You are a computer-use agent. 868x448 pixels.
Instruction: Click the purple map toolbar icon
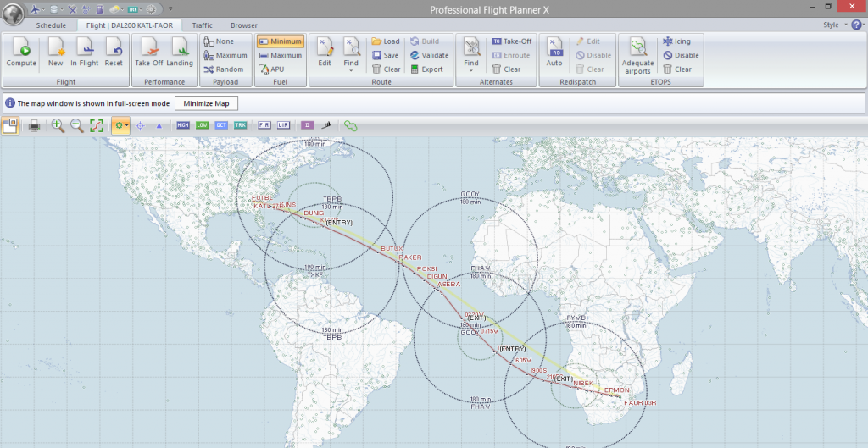coord(307,125)
